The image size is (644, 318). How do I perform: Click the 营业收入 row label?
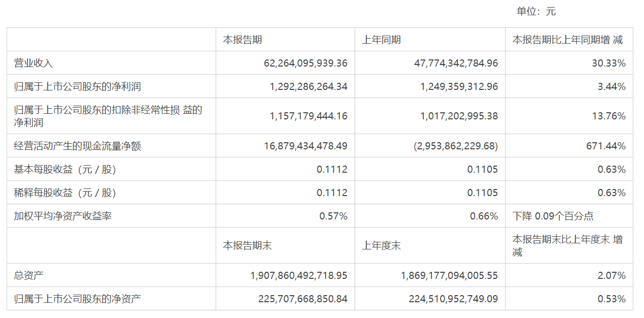[x=34, y=63]
